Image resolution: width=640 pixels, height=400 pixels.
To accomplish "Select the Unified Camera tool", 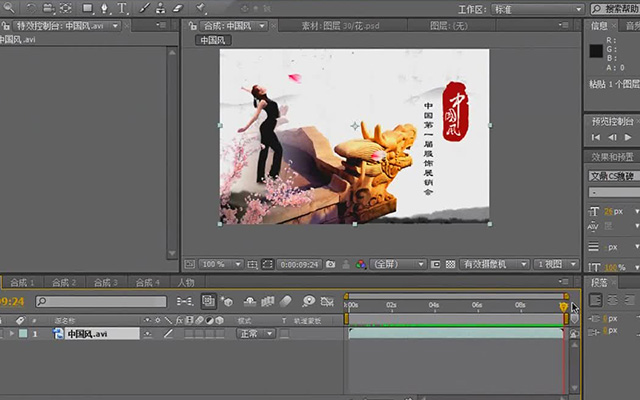I will (x=48, y=8).
